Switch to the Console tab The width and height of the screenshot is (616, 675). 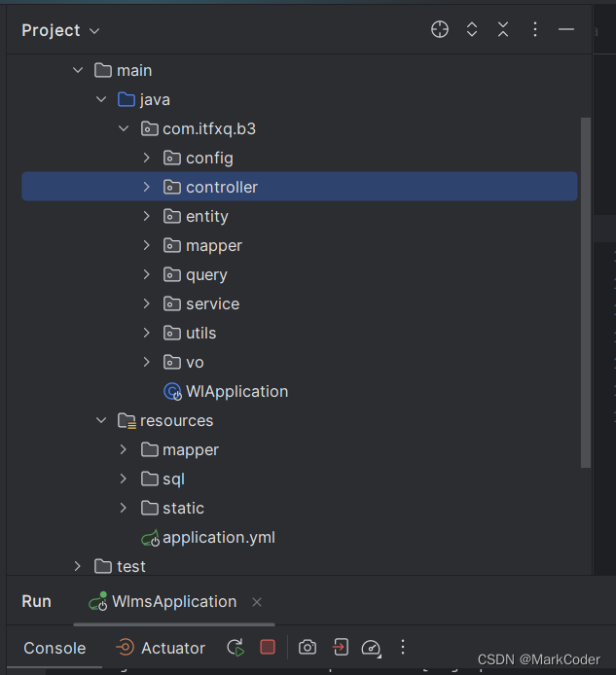click(54, 648)
